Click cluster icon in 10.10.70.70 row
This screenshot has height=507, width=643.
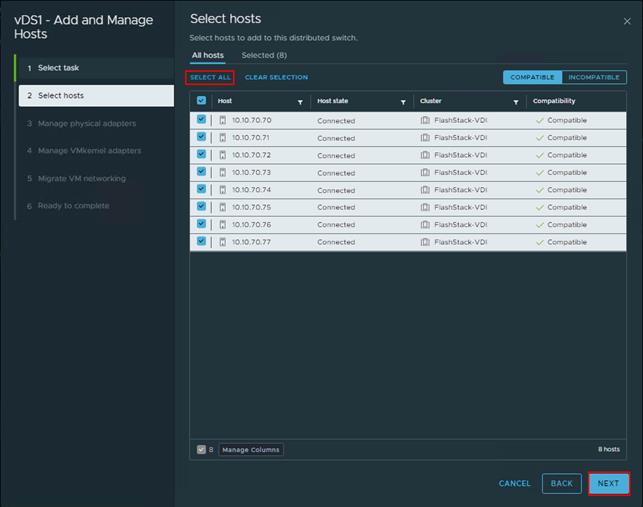(425, 120)
